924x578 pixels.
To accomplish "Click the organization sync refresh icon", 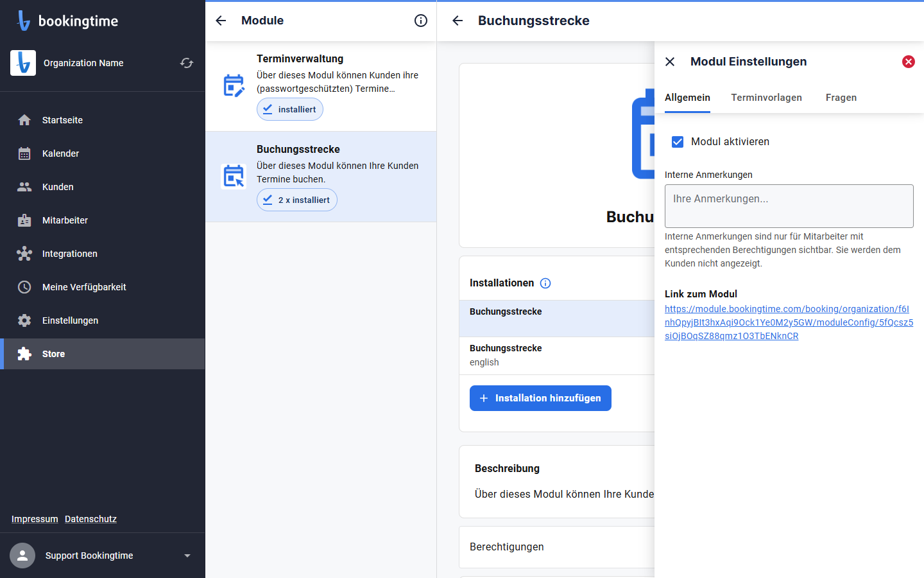I will tap(187, 63).
